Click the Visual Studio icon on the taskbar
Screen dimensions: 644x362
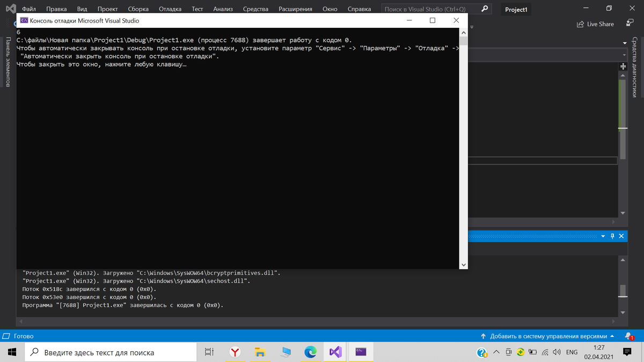[335, 352]
